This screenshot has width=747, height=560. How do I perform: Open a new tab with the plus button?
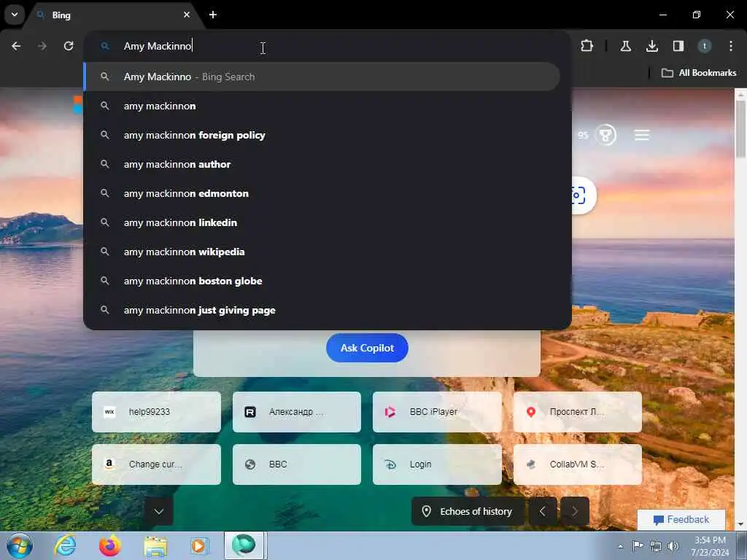point(213,15)
